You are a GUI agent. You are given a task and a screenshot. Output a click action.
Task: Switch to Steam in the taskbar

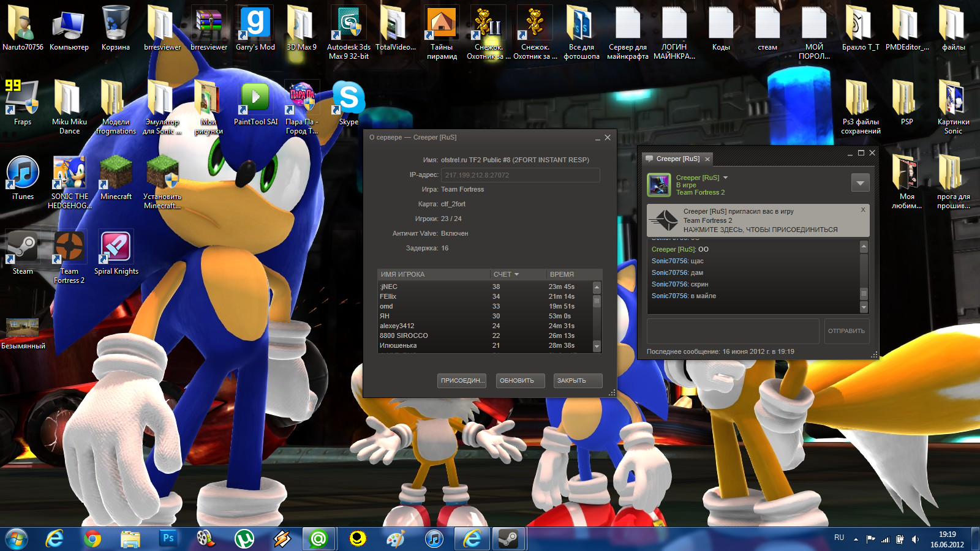508,539
